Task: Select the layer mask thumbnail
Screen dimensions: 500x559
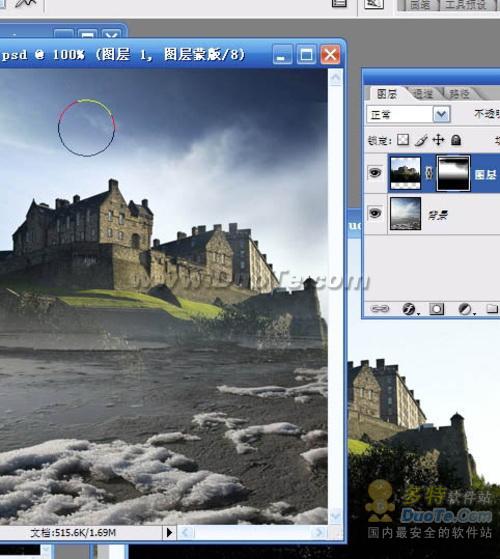Action: coord(453,173)
